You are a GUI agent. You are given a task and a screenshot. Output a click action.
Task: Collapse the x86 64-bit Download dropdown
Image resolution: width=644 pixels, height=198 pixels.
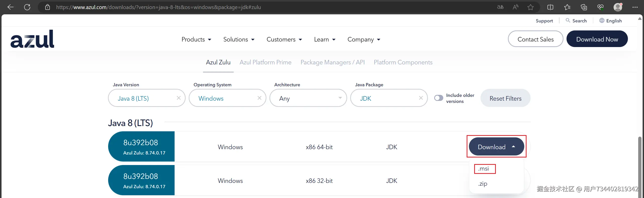point(496,147)
